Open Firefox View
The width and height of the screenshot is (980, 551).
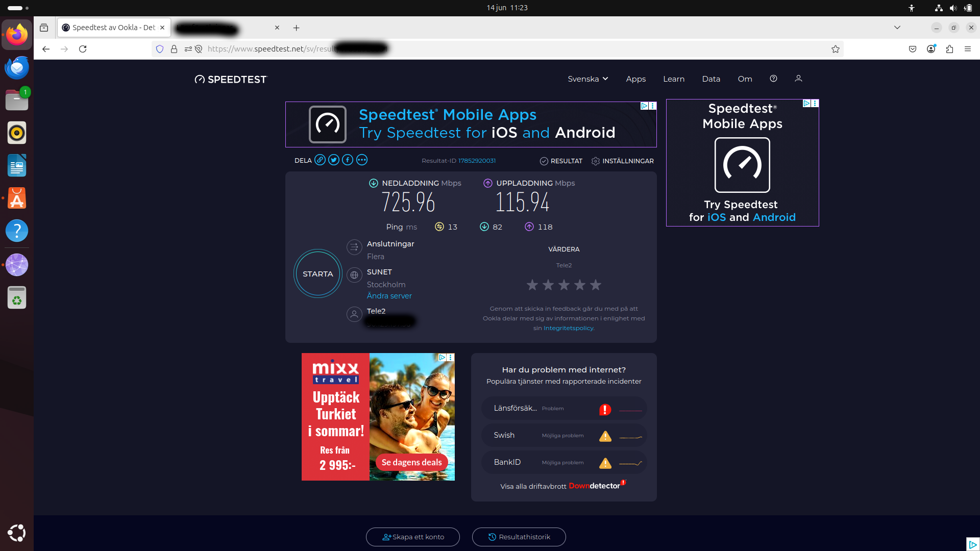[44, 28]
